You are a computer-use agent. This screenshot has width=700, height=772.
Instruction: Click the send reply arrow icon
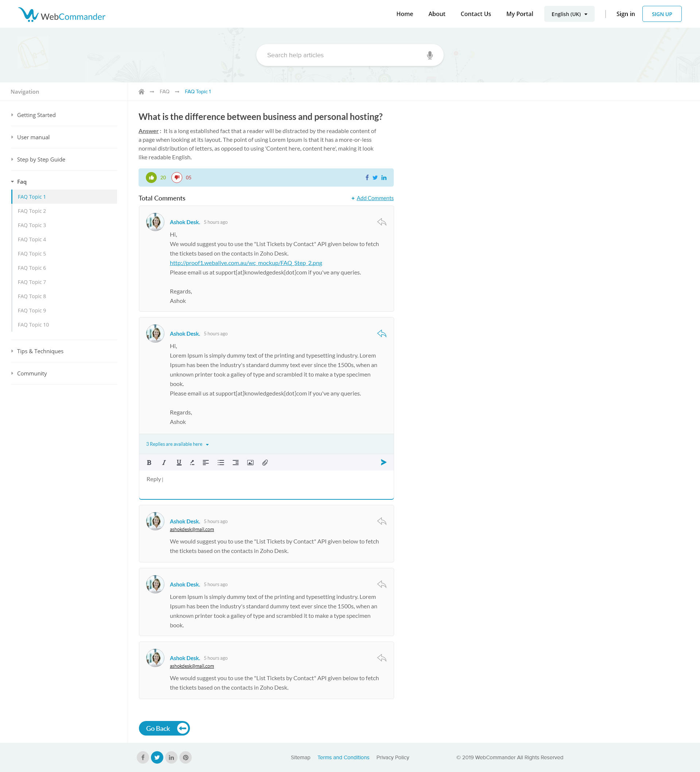(383, 462)
